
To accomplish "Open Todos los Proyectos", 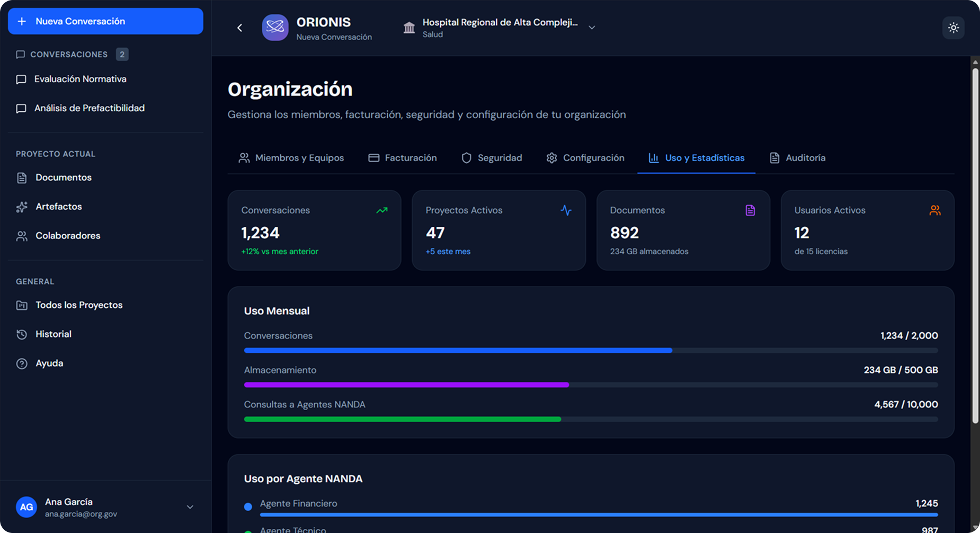I will 78,305.
